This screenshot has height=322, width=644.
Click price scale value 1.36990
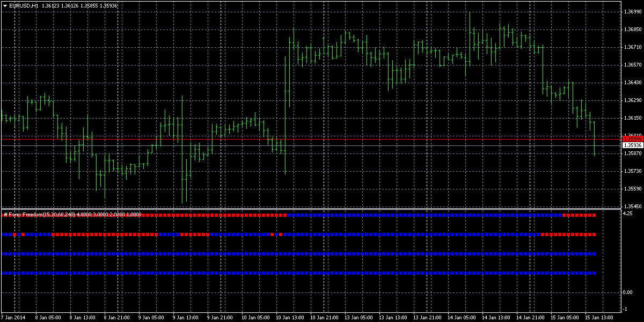coord(633,11)
